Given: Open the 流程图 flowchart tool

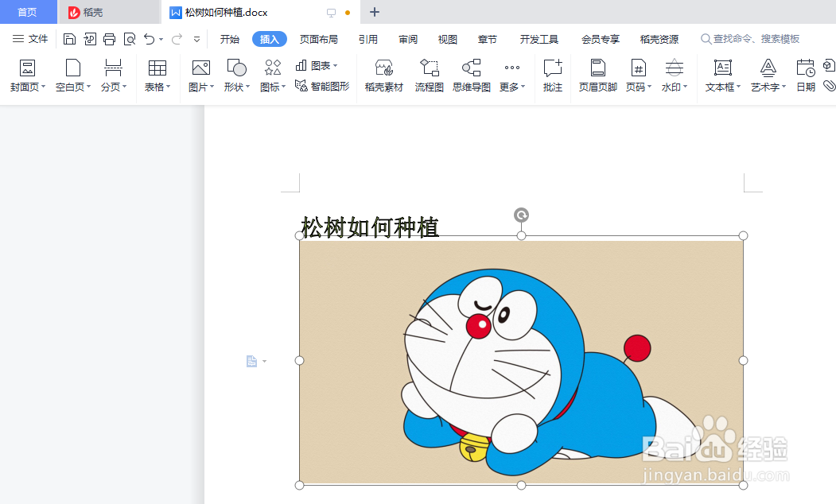Looking at the screenshot, I should click(429, 75).
